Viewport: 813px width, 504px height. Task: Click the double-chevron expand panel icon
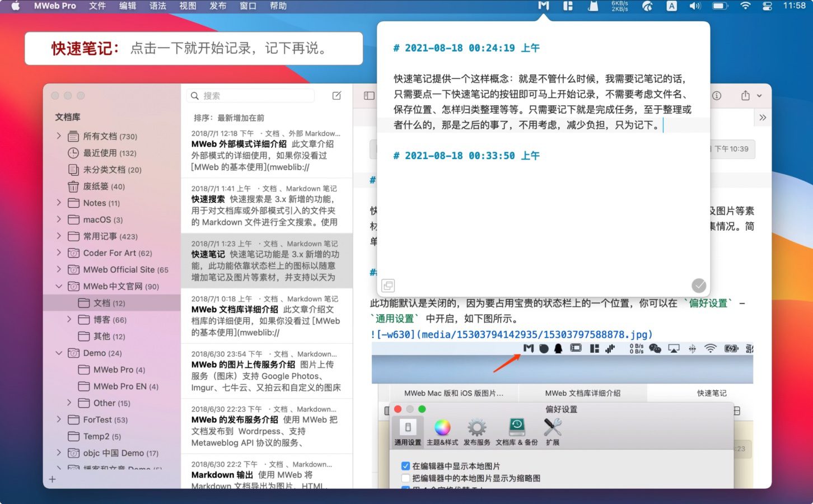click(x=762, y=118)
